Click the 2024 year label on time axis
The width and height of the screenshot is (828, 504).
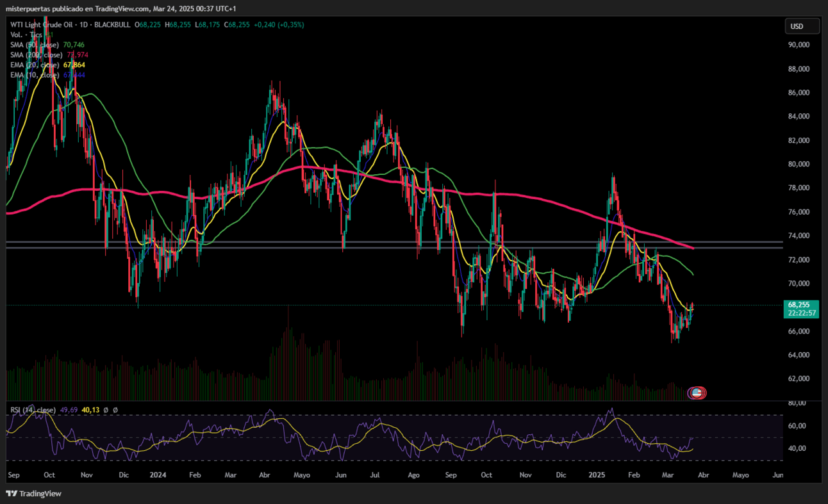pyautogui.click(x=158, y=475)
